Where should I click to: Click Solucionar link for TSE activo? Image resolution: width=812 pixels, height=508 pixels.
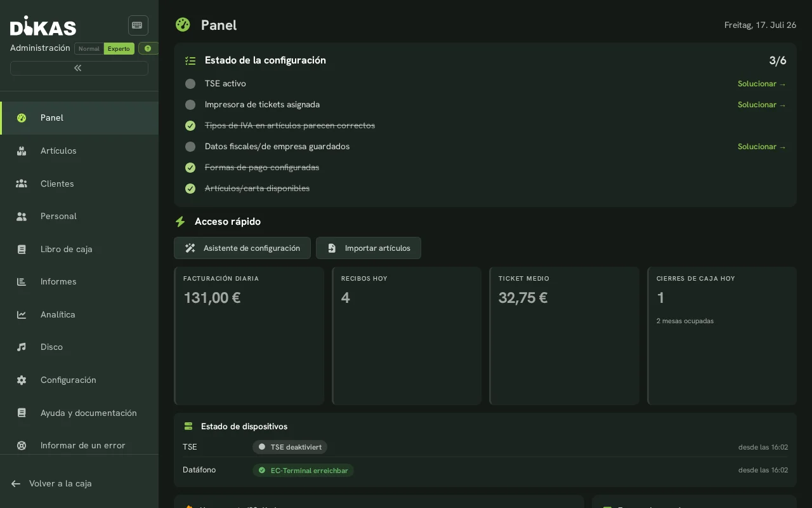[x=762, y=84]
